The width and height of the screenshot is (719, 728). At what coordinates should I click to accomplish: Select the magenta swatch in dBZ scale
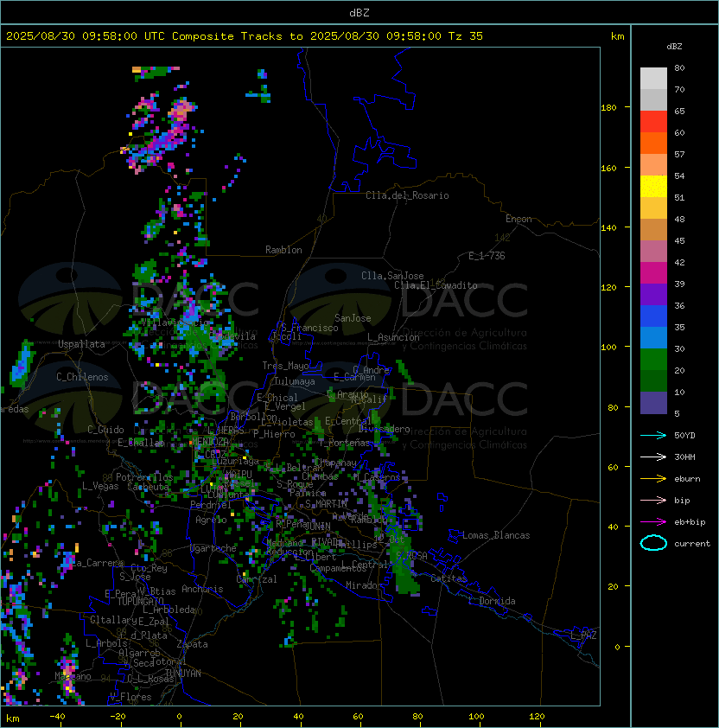click(653, 273)
